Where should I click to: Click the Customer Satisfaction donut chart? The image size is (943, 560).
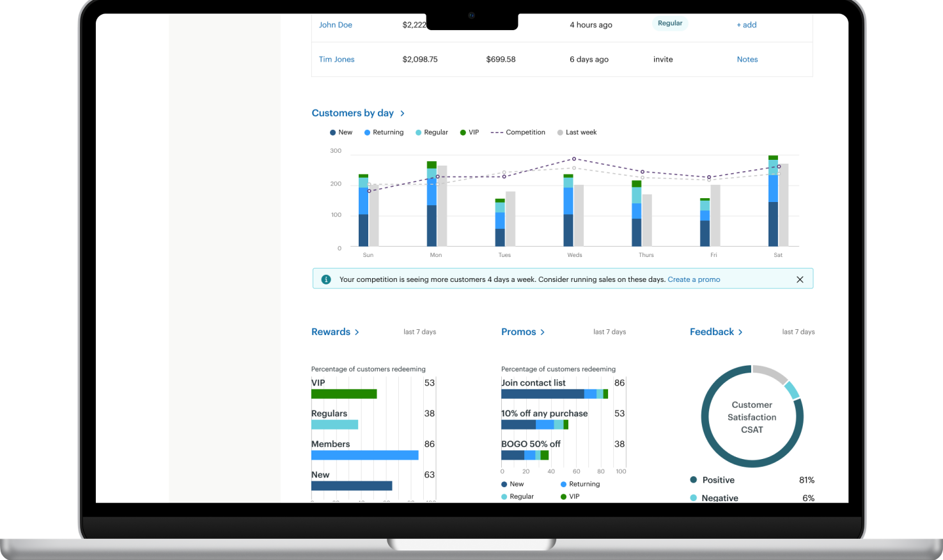click(752, 416)
